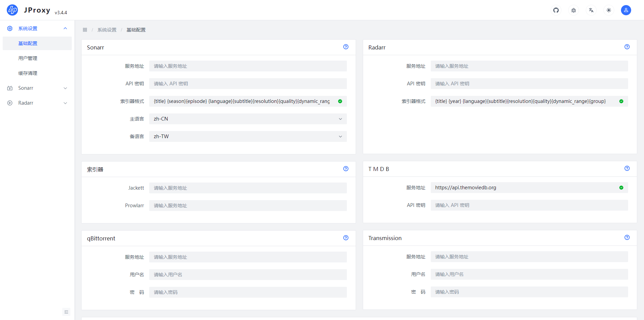Click the JProxy logo icon
This screenshot has height=320, width=644.
(13, 10)
